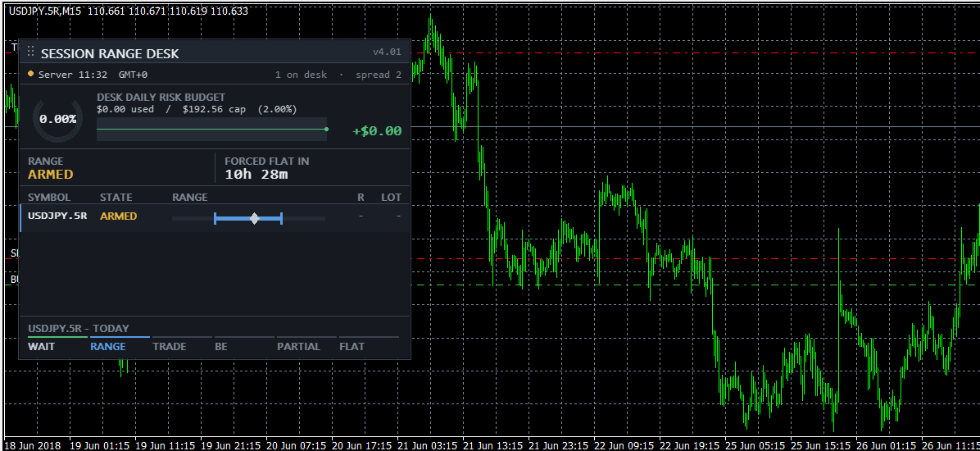The height and width of the screenshot is (451, 980).
Task: Select the green dashed buy level line
Action: click(x=694, y=285)
